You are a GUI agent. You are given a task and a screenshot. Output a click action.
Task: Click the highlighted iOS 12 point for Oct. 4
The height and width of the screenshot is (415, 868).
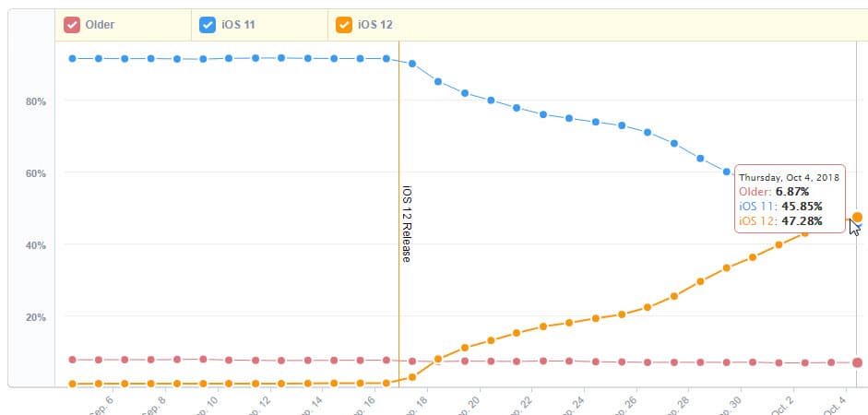pyautogui.click(x=858, y=218)
